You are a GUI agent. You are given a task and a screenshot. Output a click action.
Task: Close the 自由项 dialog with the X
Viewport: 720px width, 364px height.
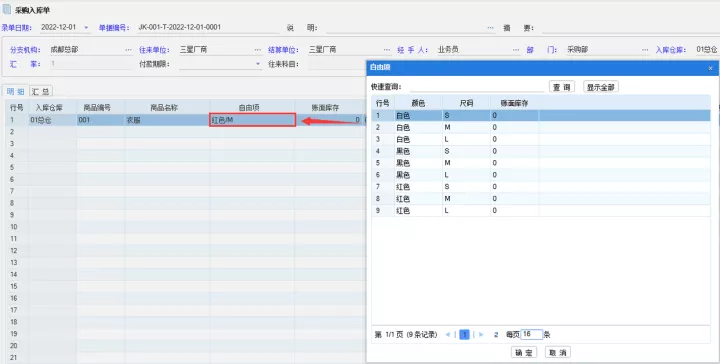(x=710, y=68)
